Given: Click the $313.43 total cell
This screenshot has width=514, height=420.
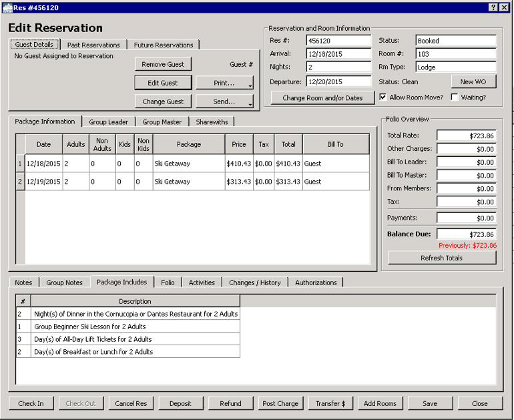Looking at the screenshot, I should (x=288, y=182).
